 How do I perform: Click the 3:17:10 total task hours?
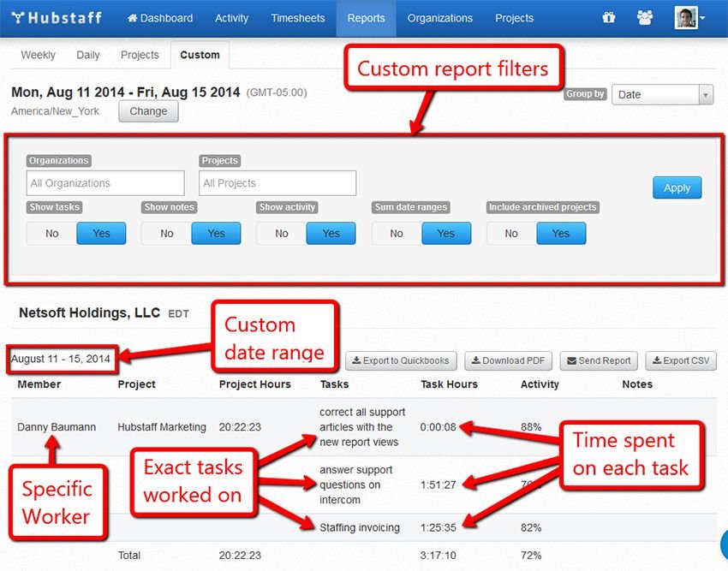439,556
